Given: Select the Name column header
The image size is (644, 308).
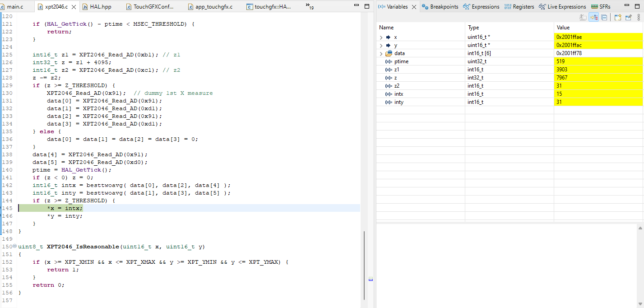Looking at the screenshot, I should tap(421, 28).
